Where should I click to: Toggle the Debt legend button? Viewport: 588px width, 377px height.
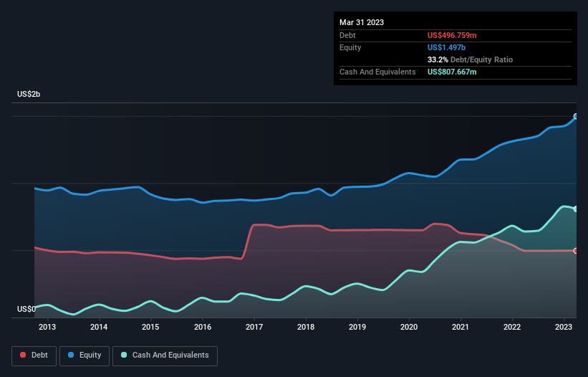tap(34, 355)
